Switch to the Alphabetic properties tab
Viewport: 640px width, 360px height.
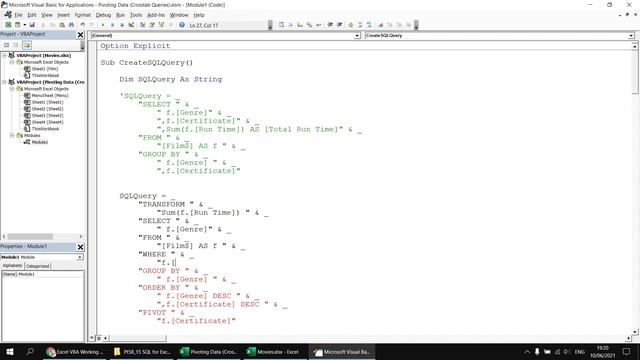(x=12, y=266)
